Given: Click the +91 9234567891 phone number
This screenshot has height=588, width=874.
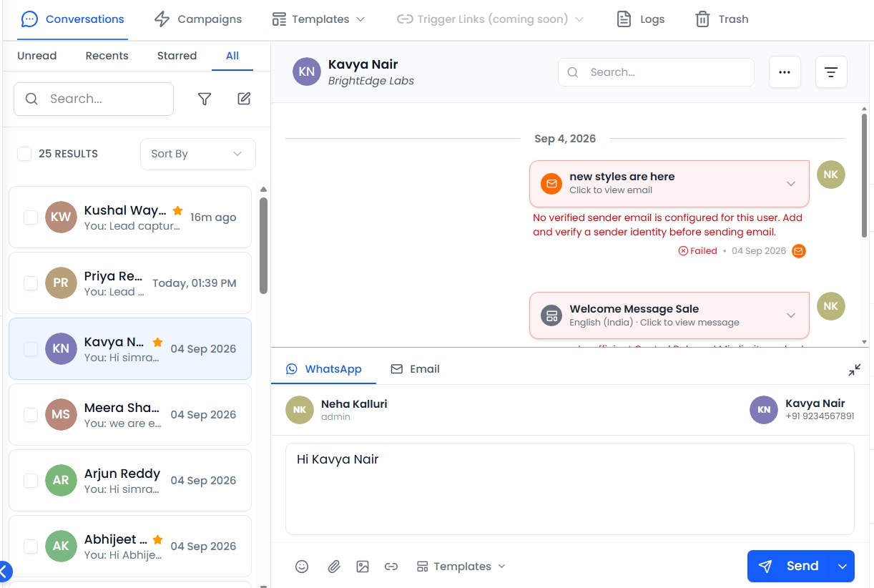Looking at the screenshot, I should tap(820, 416).
